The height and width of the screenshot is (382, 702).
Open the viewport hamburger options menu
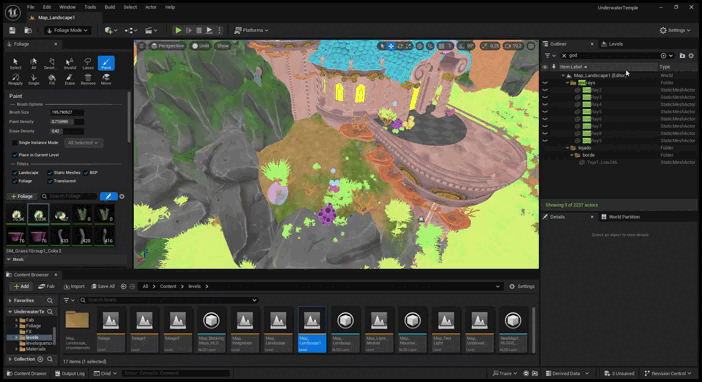click(141, 46)
